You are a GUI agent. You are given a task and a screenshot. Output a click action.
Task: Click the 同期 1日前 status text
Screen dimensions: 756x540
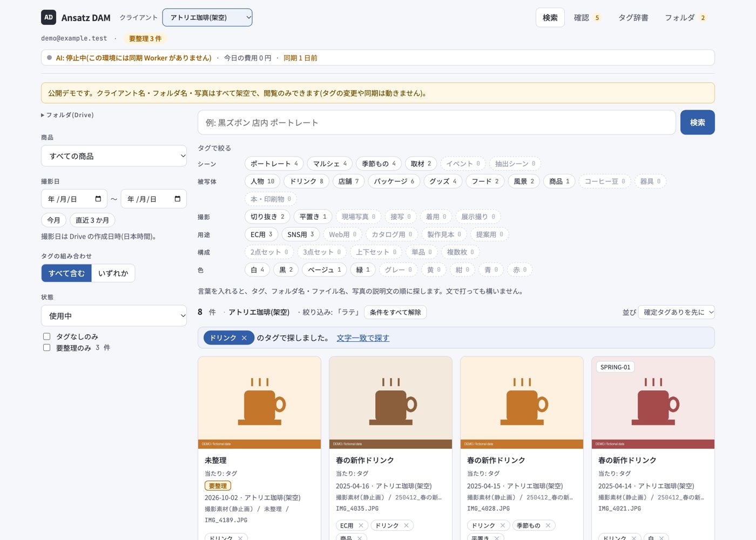pos(300,58)
